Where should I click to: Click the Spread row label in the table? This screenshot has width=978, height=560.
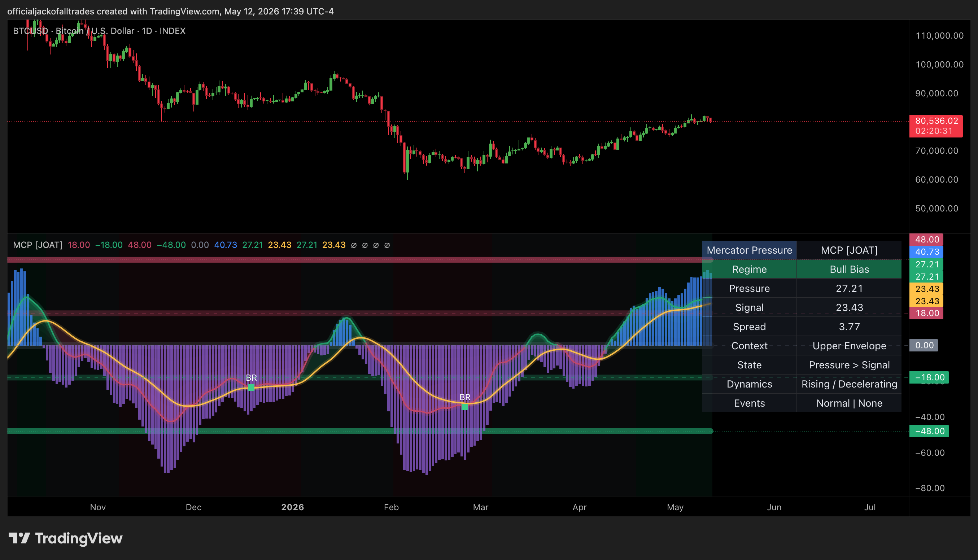[749, 327]
